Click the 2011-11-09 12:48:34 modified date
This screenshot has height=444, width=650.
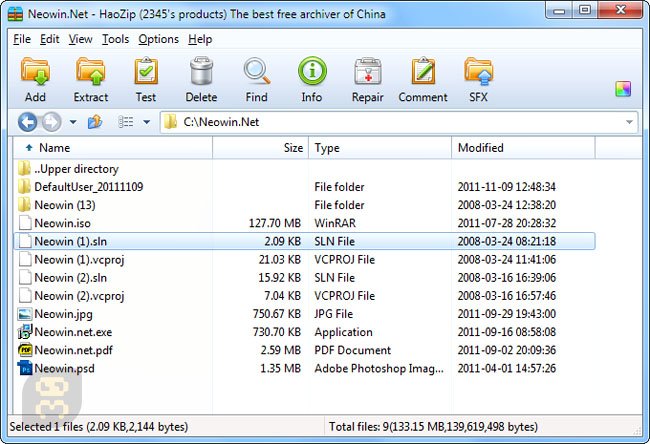point(507,187)
